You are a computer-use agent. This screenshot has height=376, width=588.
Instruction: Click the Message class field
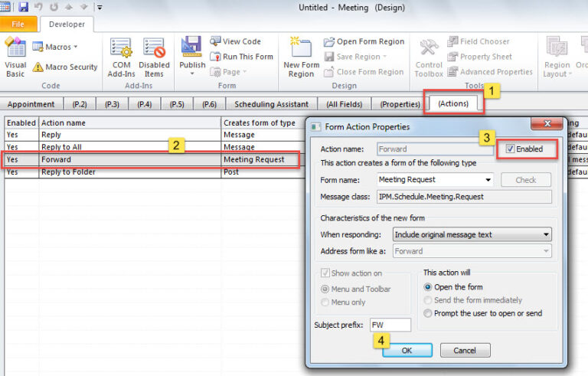464,197
